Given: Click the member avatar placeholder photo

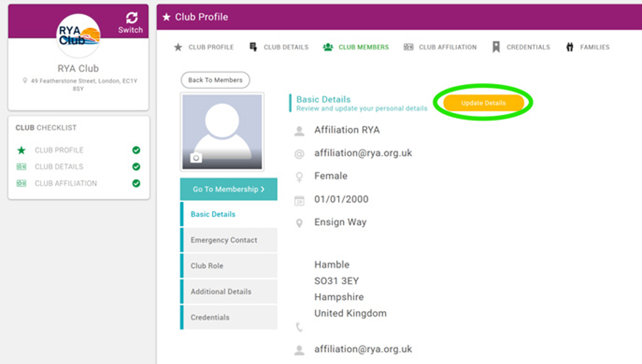Looking at the screenshot, I should (222, 132).
